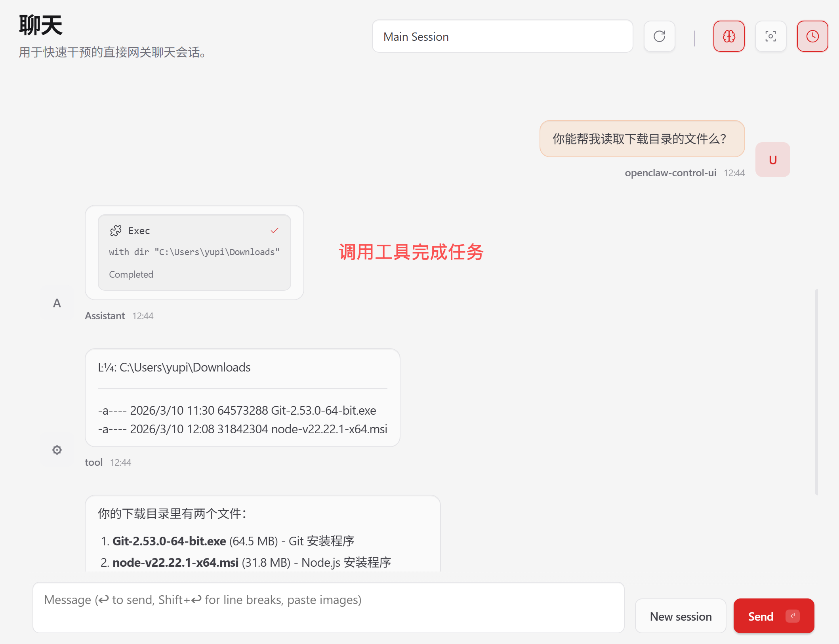Click the openclaw-control-ui sender label

(x=670, y=173)
